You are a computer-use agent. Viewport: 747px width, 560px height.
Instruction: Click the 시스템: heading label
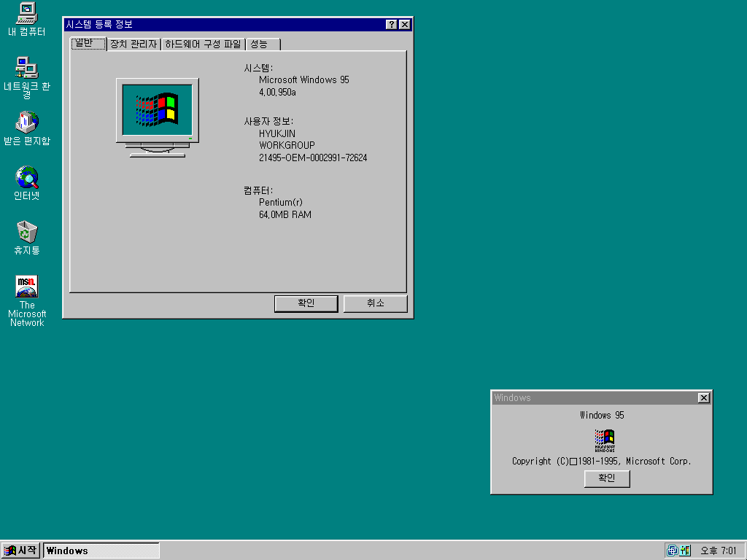pos(258,69)
